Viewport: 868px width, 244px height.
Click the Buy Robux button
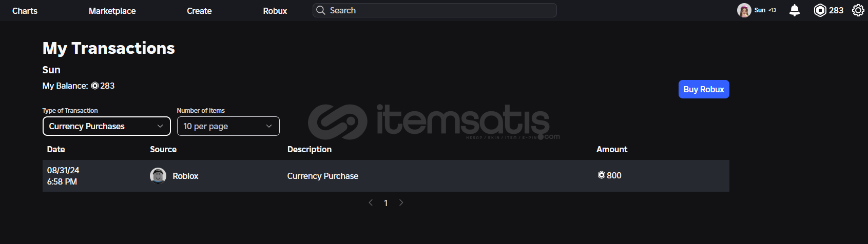pos(703,89)
